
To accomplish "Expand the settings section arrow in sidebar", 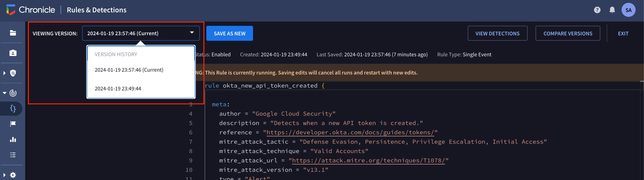I will [4, 175].
